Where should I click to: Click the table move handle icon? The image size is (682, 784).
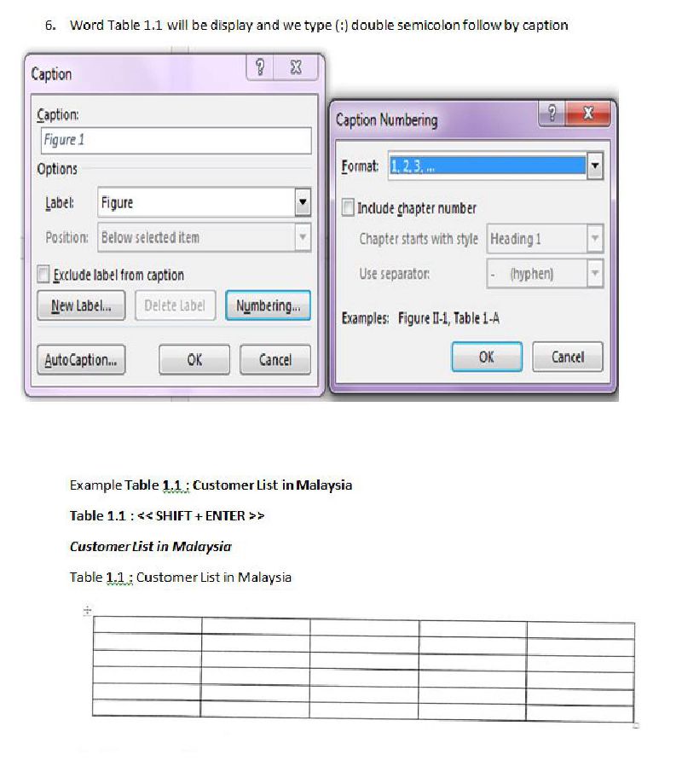(x=86, y=611)
